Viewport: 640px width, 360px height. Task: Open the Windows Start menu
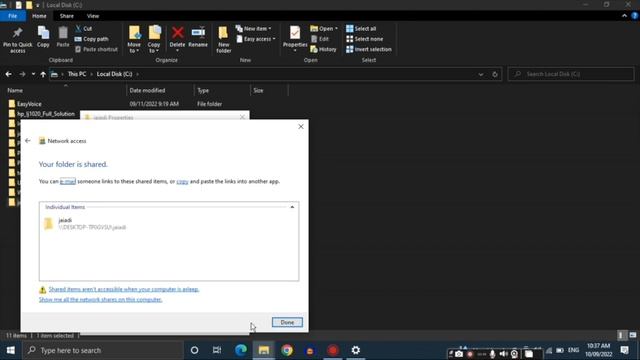pos(11,350)
